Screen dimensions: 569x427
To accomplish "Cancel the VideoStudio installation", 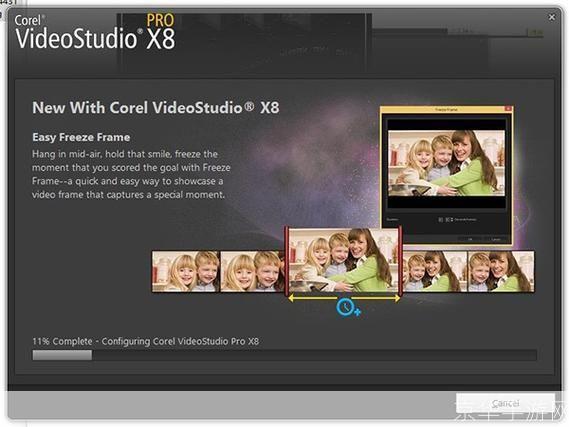I will point(505,403).
